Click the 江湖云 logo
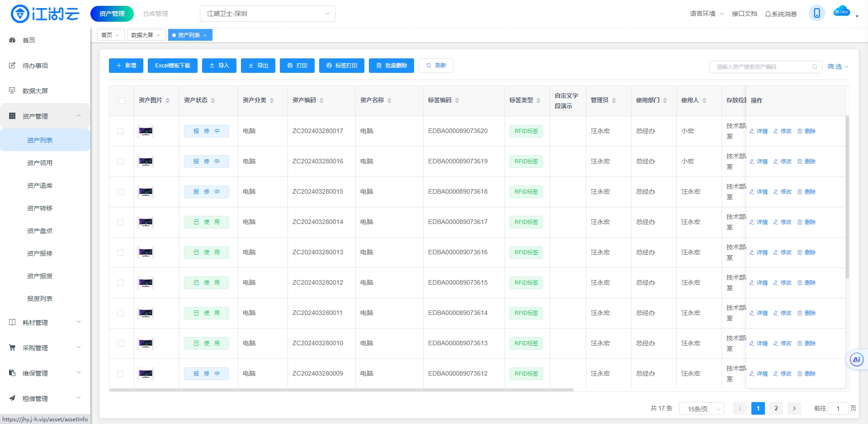 45,14
